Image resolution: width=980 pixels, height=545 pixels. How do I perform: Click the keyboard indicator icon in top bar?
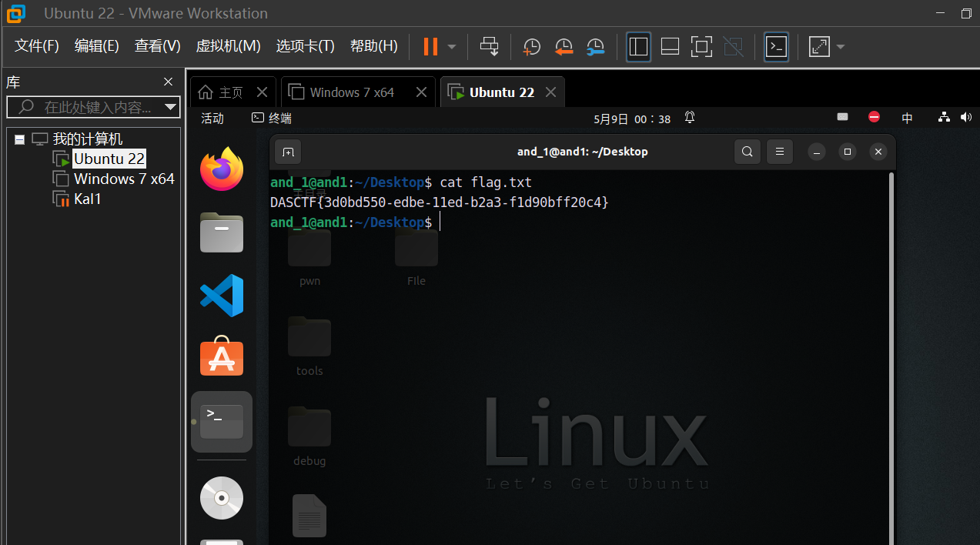[842, 117]
